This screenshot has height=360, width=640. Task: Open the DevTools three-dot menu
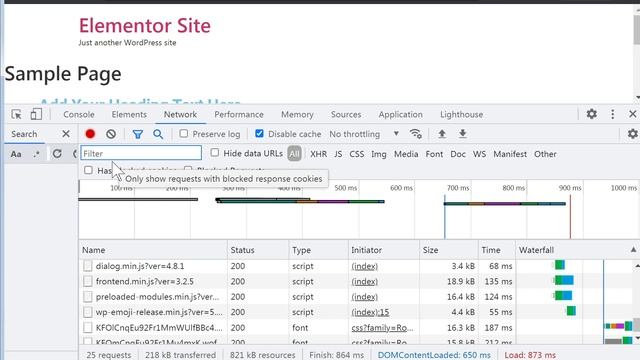pyautogui.click(x=612, y=114)
